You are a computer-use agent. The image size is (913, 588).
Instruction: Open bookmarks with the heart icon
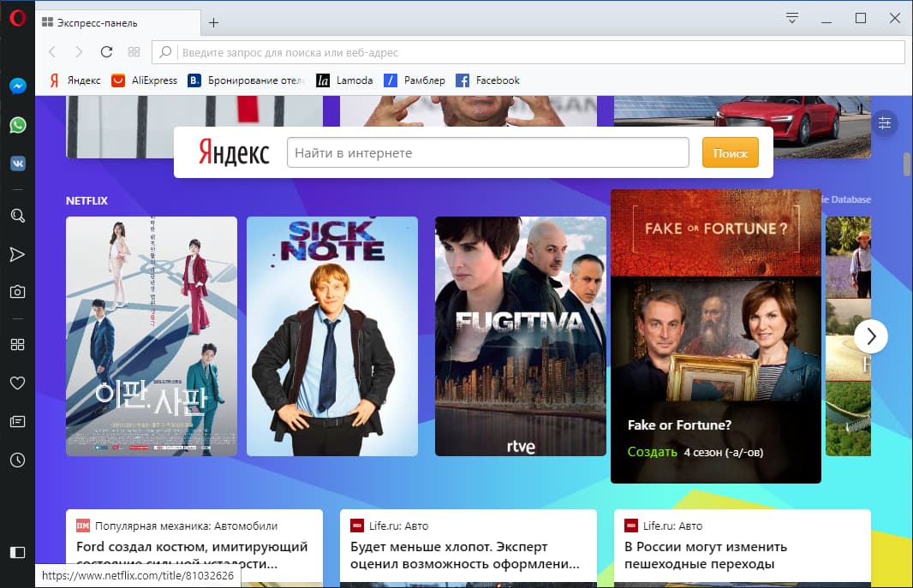[x=17, y=383]
